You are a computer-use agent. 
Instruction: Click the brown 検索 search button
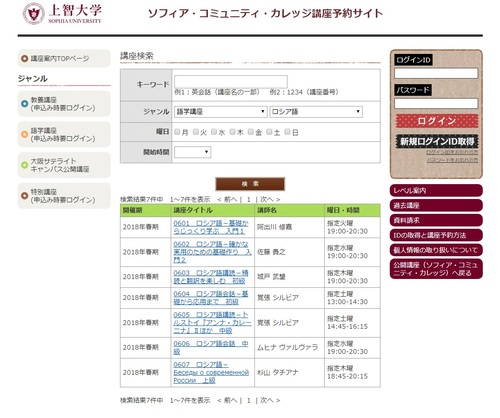250,184
